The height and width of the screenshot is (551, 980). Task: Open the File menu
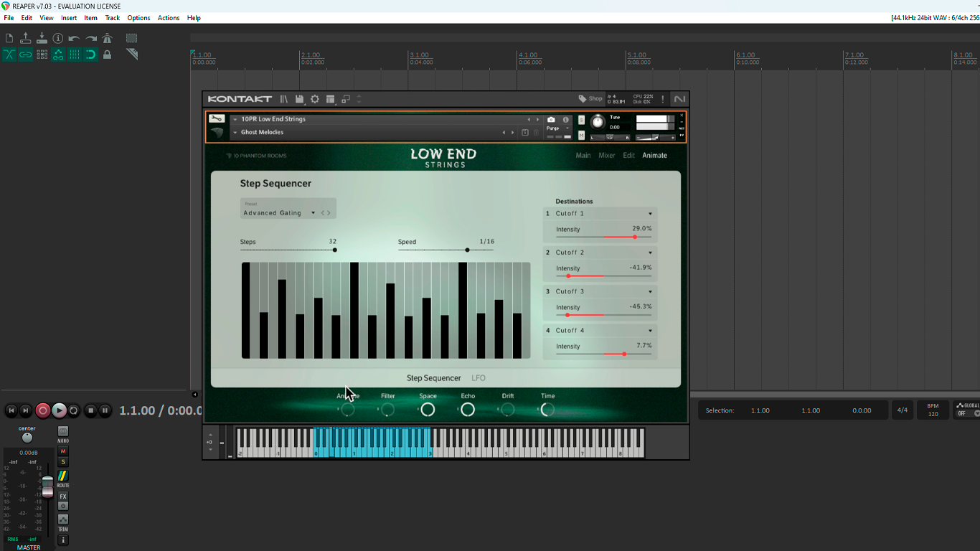tap(9, 18)
